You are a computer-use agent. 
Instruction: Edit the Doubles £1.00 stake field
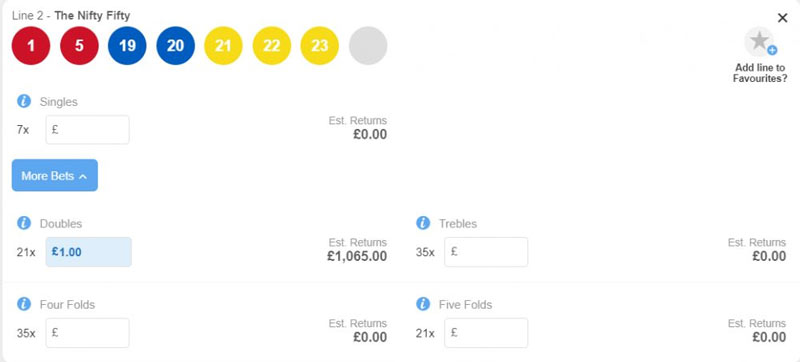89,252
